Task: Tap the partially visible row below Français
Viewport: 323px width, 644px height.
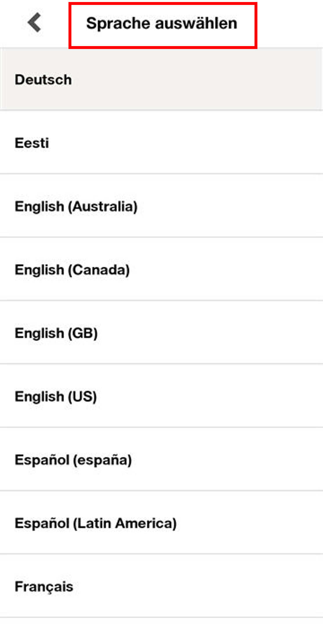Action: coord(161,631)
